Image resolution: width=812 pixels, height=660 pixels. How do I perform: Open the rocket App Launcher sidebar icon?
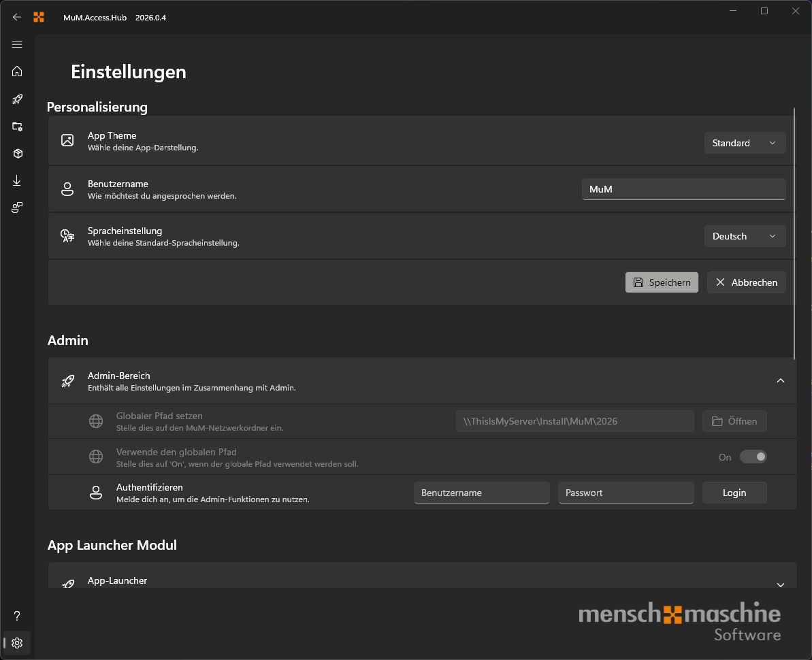(17, 99)
